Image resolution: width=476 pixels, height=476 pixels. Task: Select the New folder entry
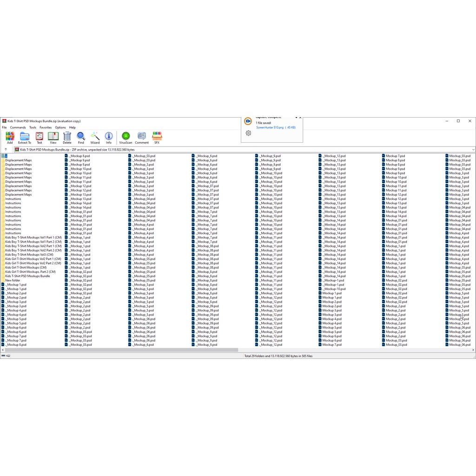point(13,280)
